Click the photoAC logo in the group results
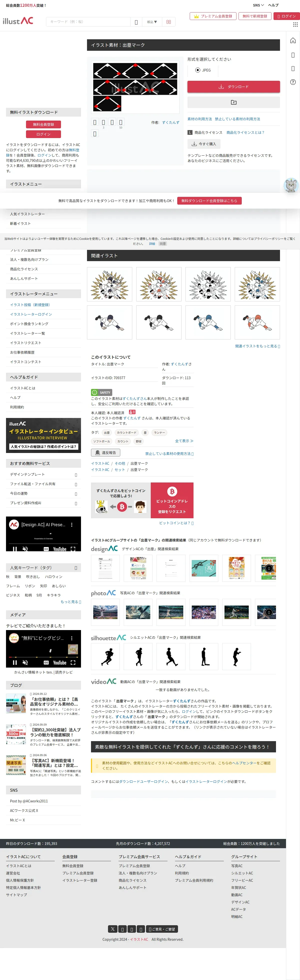 coord(103,593)
